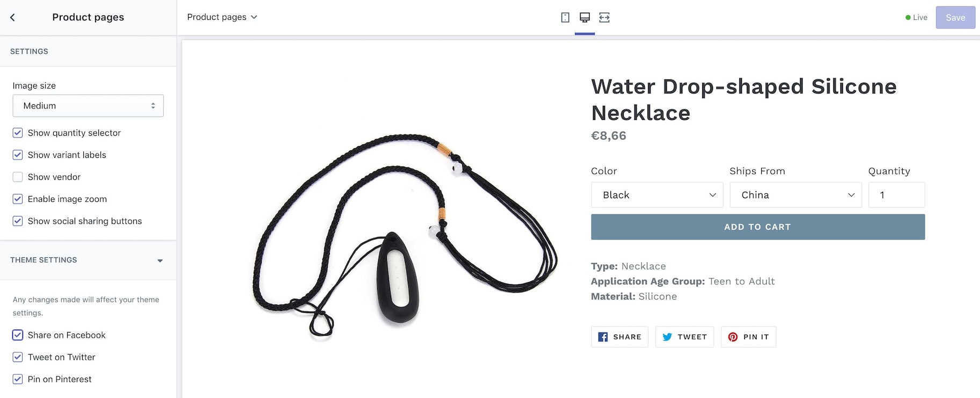Open the Product pages page selector menu

pos(222,17)
